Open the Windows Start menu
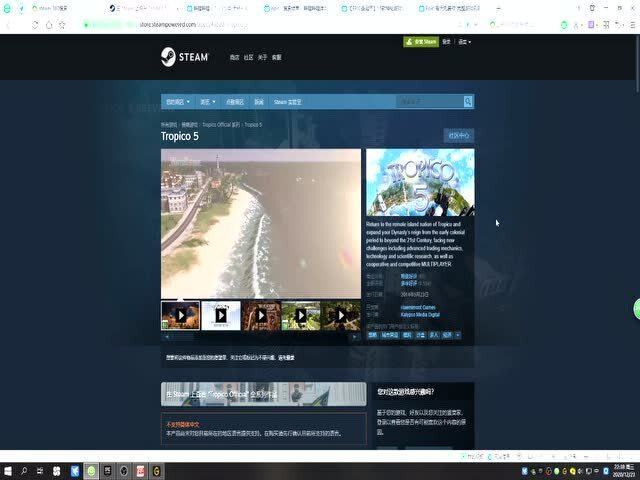 coord(7,471)
